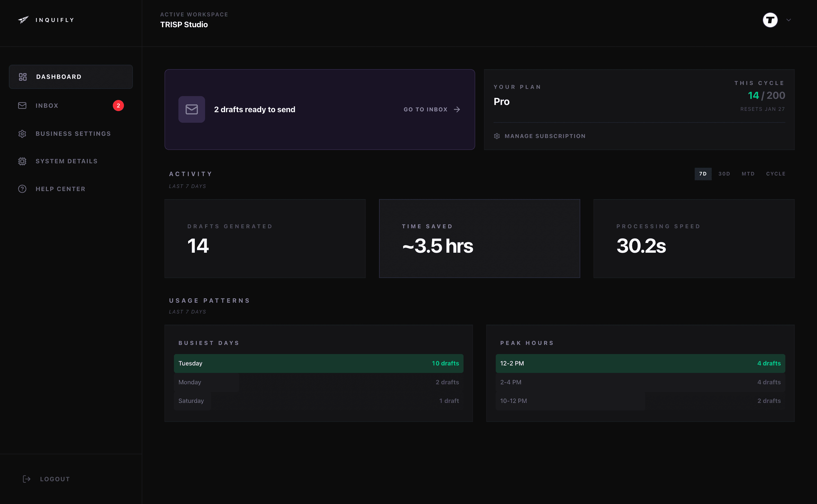Click the envelope icon on drafts banner
The height and width of the screenshot is (504, 817).
pyautogui.click(x=191, y=109)
